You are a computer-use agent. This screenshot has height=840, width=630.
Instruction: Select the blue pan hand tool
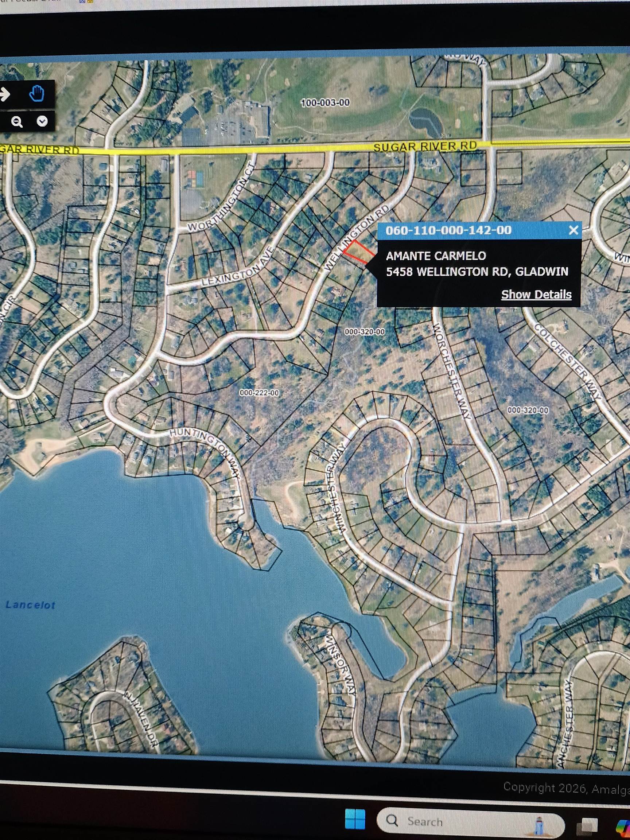pos(37,93)
